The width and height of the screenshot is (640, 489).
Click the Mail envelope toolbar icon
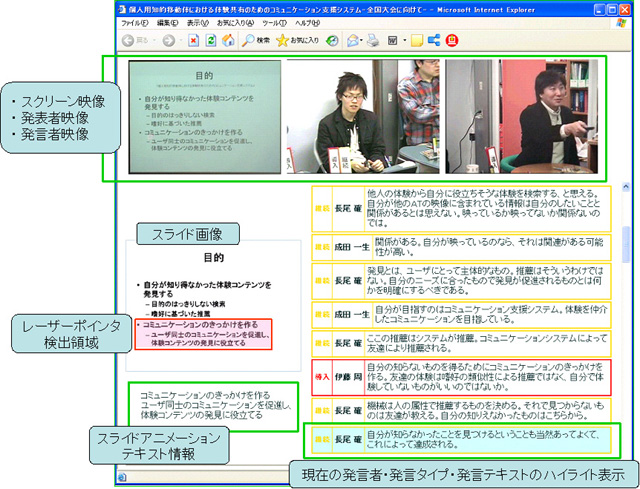pos(352,40)
